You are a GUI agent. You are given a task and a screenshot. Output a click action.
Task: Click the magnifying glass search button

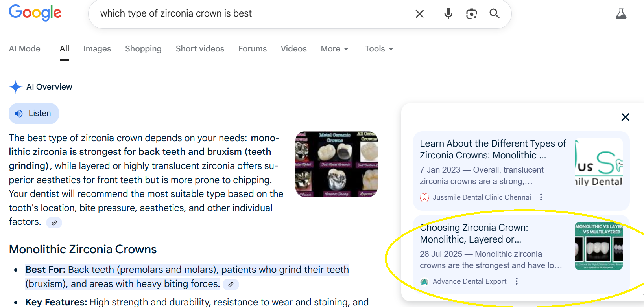point(495,14)
